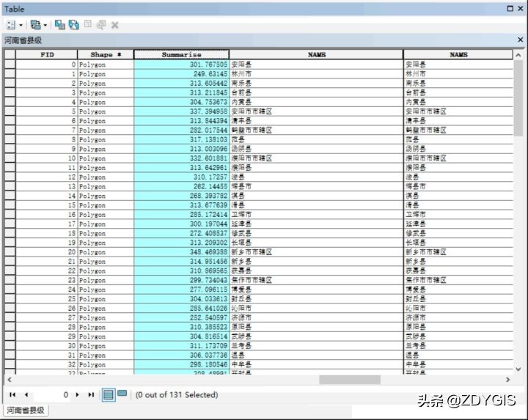The width and height of the screenshot is (528, 420).
Task: Click the '0 out of 131 Selected' status
Action: point(177,395)
